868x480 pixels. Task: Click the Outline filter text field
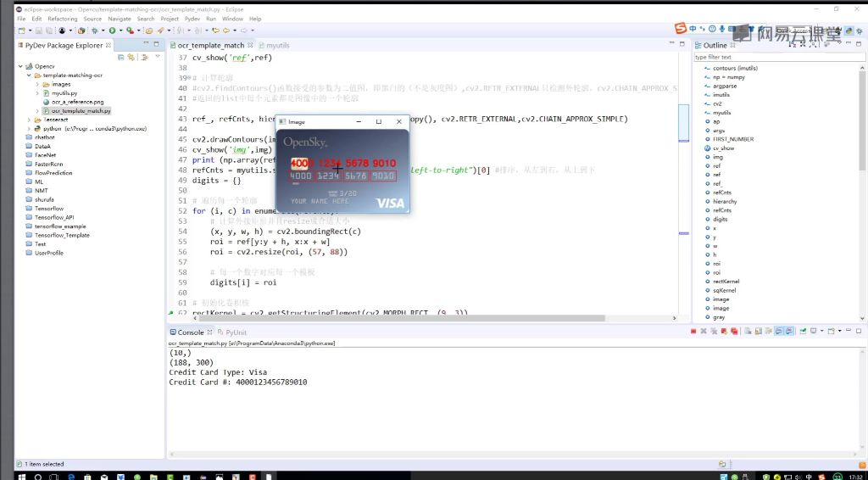pos(780,57)
